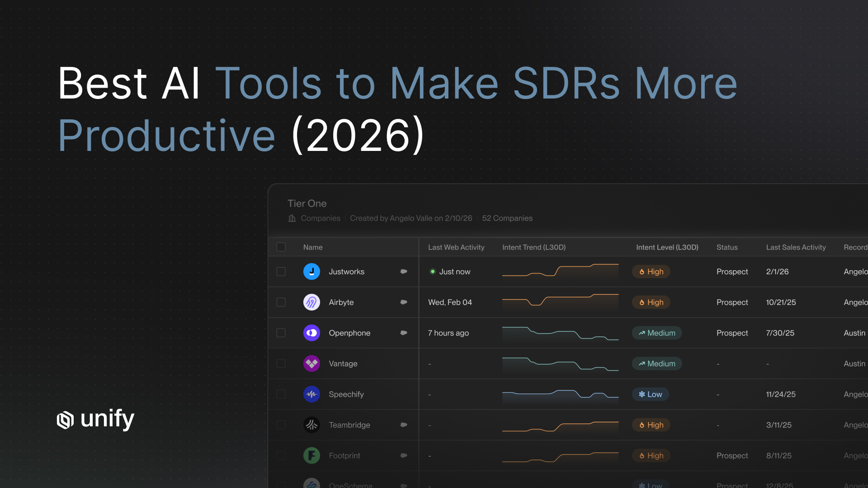Image resolution: width=868 pixels, height=488 pixels.
Task: Click the Status column header
Action: click(x=727, y=247)
